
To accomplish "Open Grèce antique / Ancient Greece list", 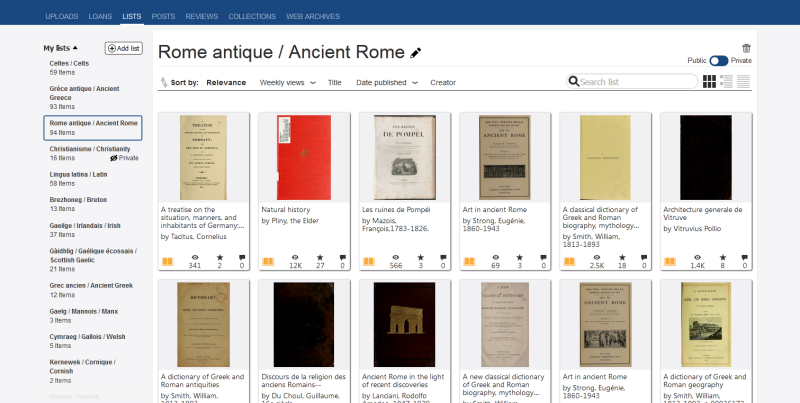I will point(93,97).
